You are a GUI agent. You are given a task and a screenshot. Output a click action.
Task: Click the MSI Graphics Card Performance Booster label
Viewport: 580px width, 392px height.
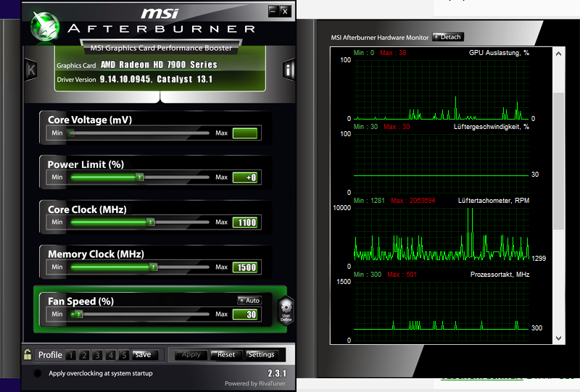click(161, 48)
